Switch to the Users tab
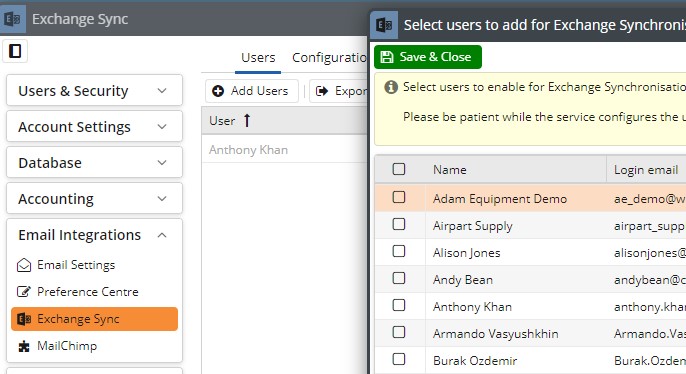 coord(258,58)
